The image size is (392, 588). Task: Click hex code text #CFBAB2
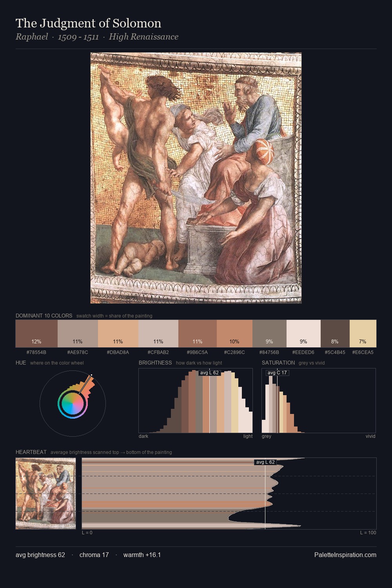point(158,352)
